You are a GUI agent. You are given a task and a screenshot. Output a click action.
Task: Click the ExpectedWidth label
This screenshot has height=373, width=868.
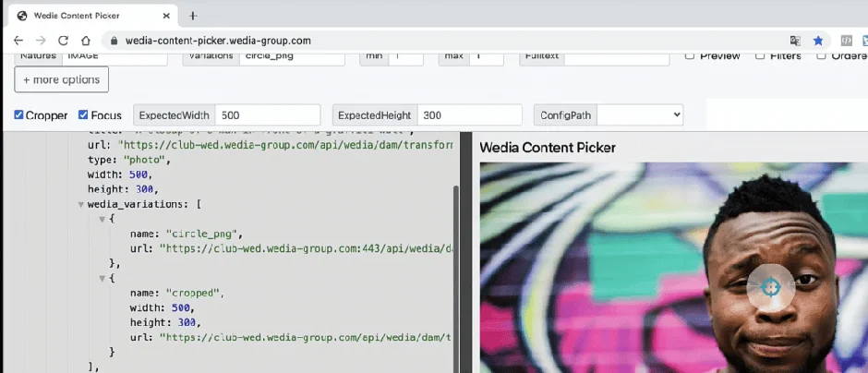point(175,115)
